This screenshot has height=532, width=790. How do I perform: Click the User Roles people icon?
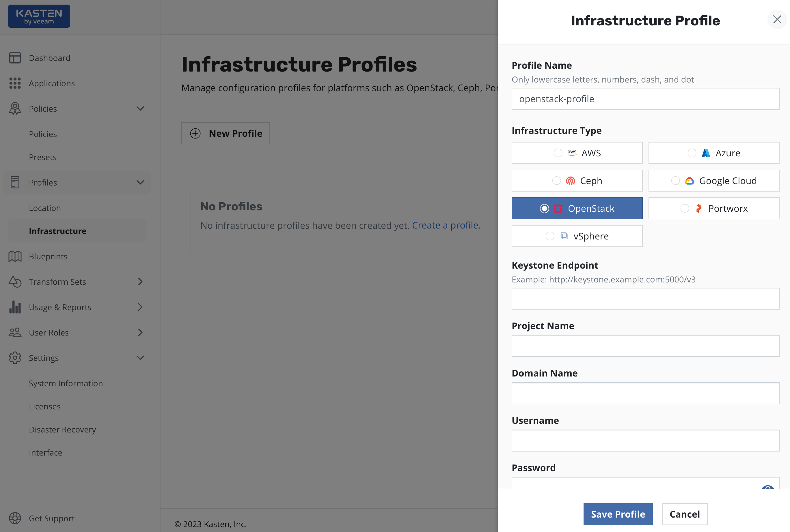coord(15,332)
